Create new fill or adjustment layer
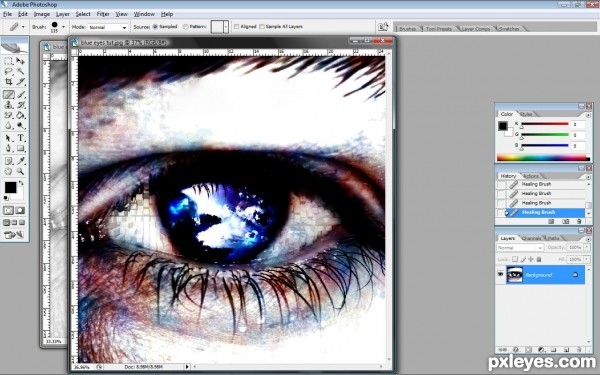Viewport: 600px width, 375px height. [541, 350]
